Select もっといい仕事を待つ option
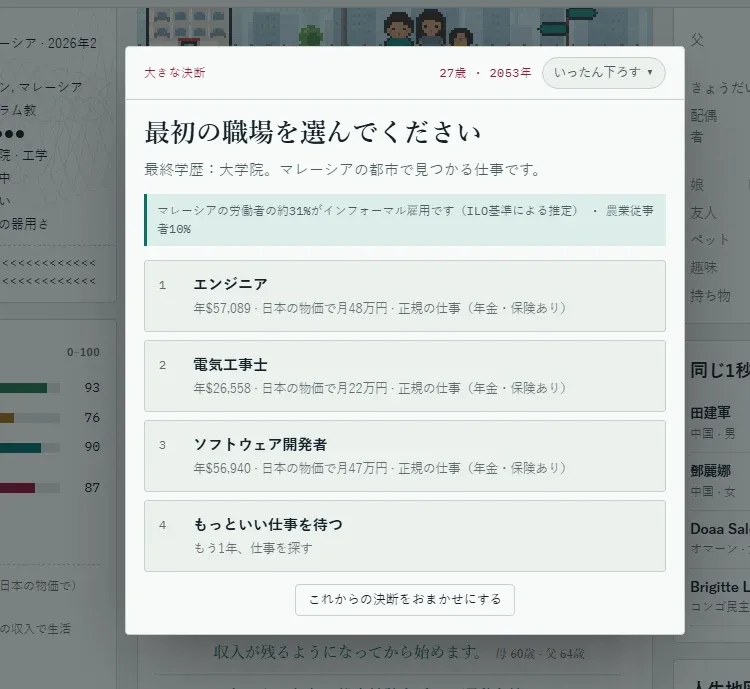This screenshot has height=689, width=750. [x=405, y=535]
